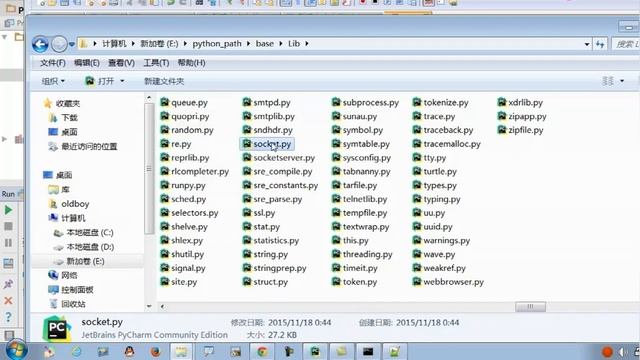Open the PyCharm icon on the taskbar

point(315,351)
